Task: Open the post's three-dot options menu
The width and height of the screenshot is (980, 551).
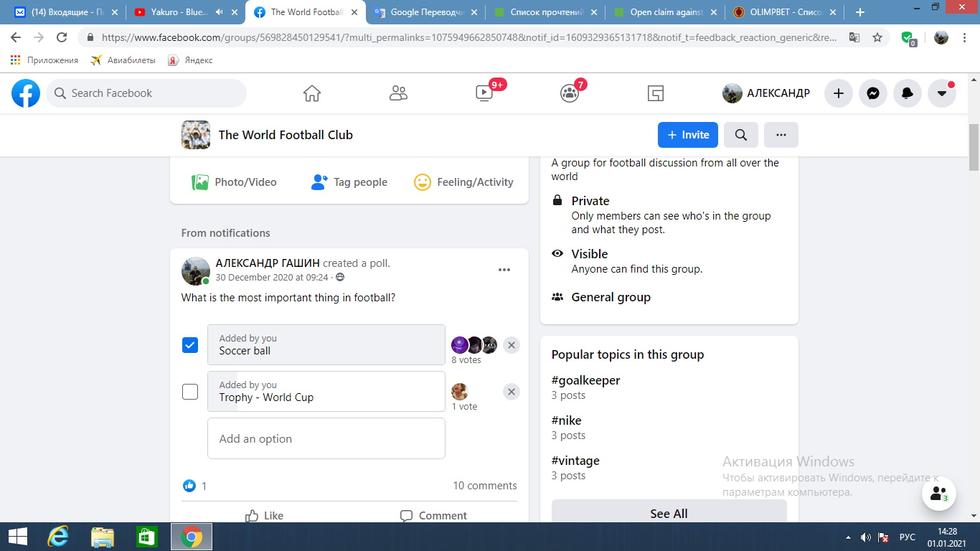Action: [504, 270]
